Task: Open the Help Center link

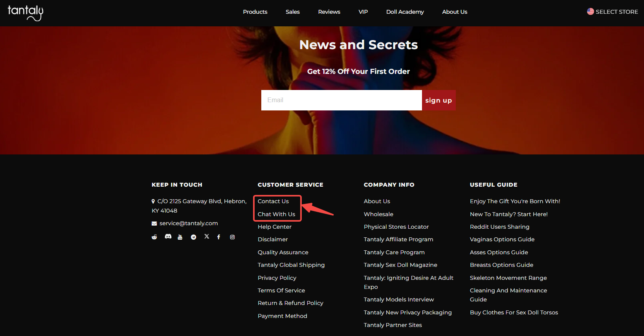Action: click(275, 227)
